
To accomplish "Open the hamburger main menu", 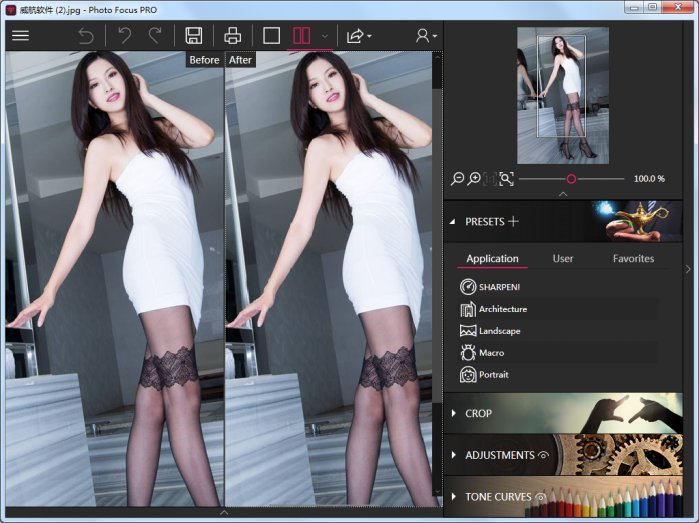I will coord(20,36).
